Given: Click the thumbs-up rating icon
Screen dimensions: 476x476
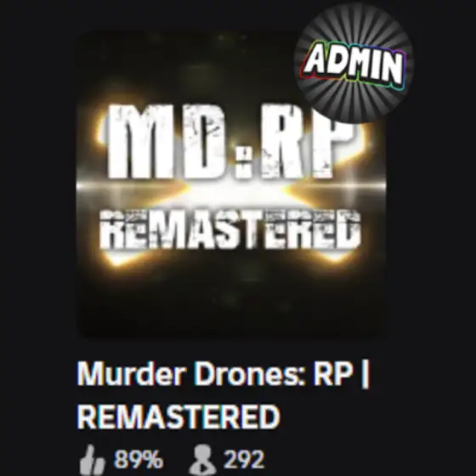Looking at the screenshot, I should pos(92,460).
